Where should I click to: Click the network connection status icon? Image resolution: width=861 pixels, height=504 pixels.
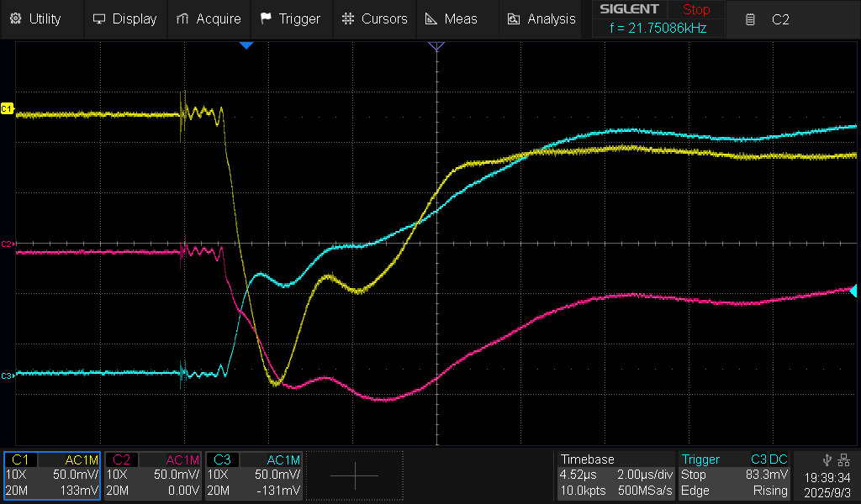pos(844,459)
